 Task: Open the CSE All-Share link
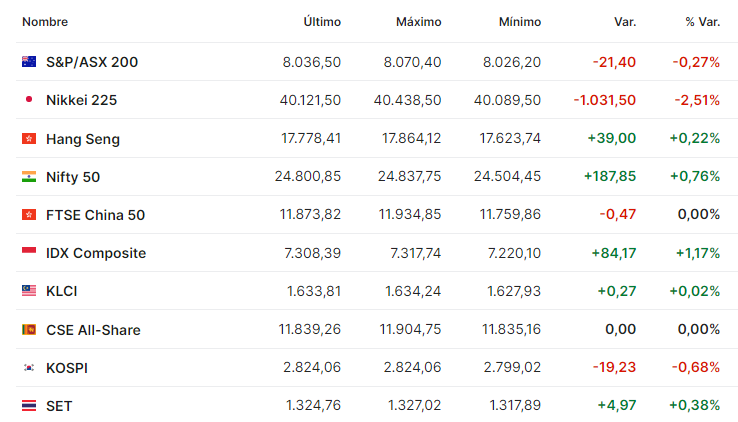pyautogui.click(x=93, y=330)
